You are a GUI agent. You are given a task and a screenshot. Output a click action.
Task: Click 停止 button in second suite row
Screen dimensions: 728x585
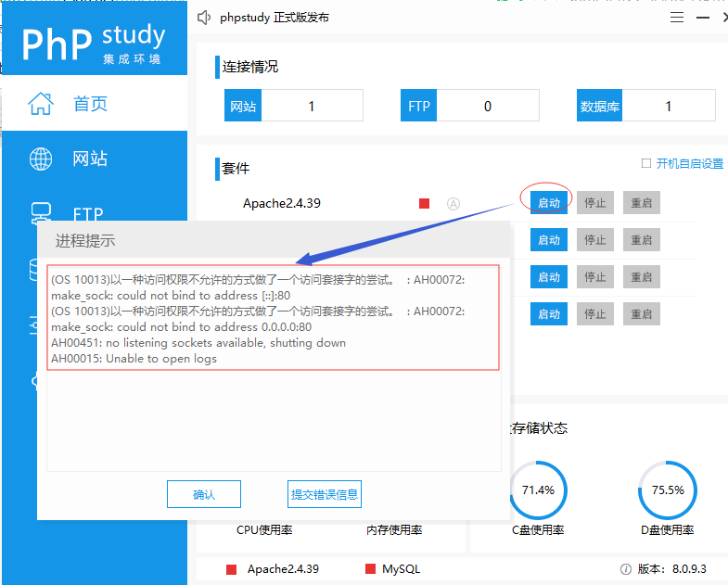pyautogui.click(x=595, y=240)
